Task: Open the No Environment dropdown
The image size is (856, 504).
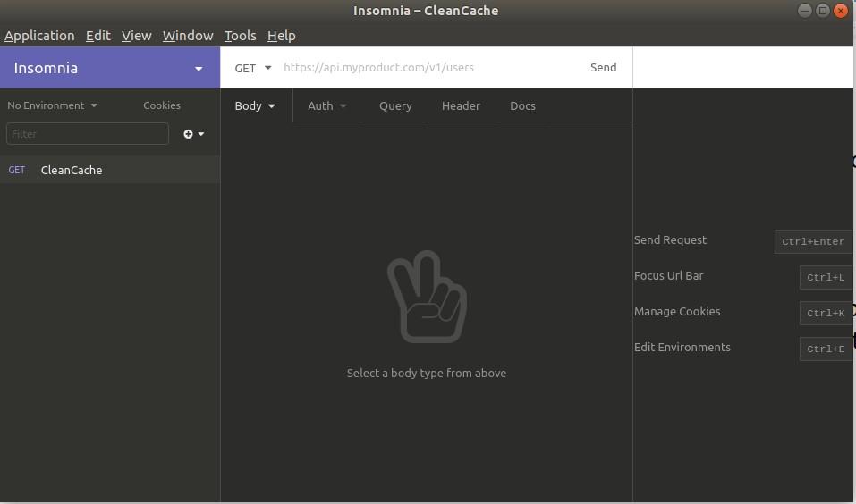Action: [52, 105]
